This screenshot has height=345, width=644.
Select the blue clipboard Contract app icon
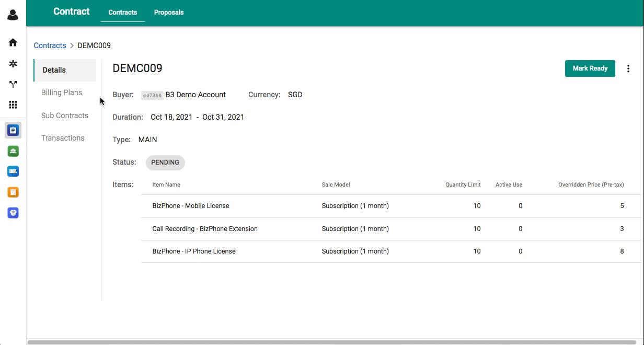point(13,130)
